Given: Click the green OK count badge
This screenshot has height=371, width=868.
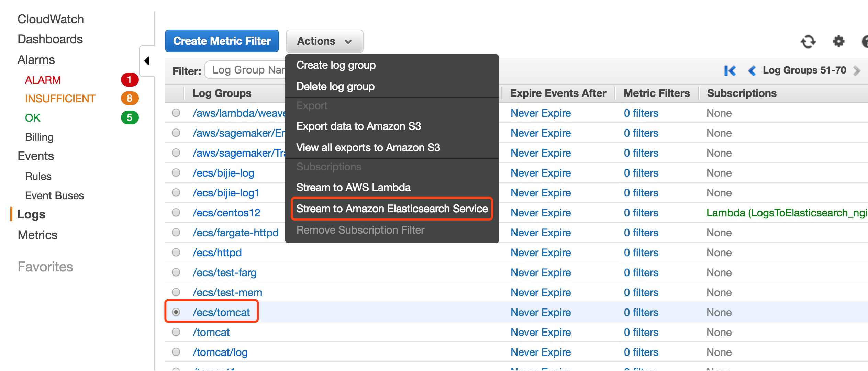Looking at the screenshot, I should pyautogui.click(x=130, y=118).
